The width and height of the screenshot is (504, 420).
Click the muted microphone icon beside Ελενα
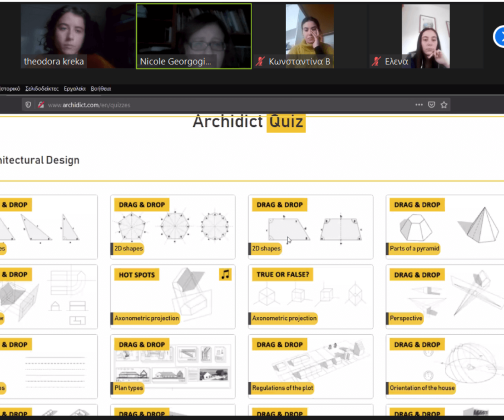tap(376, 61)
